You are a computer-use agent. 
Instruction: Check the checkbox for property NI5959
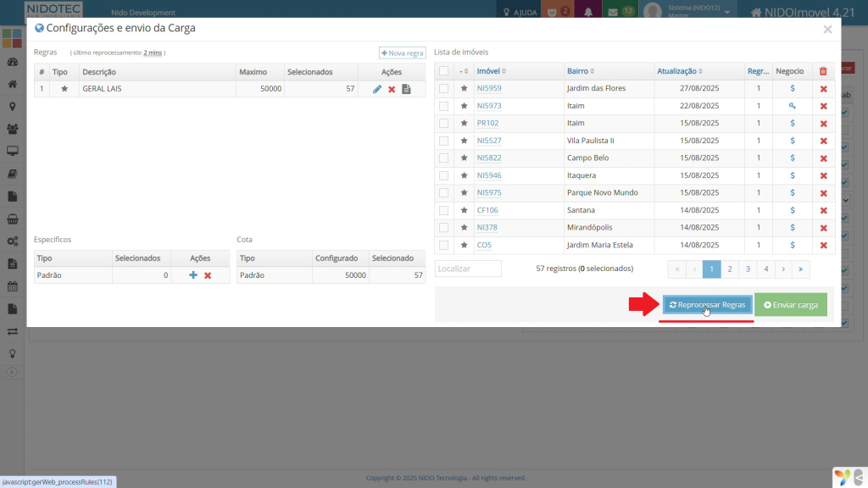tap(443, 89)
